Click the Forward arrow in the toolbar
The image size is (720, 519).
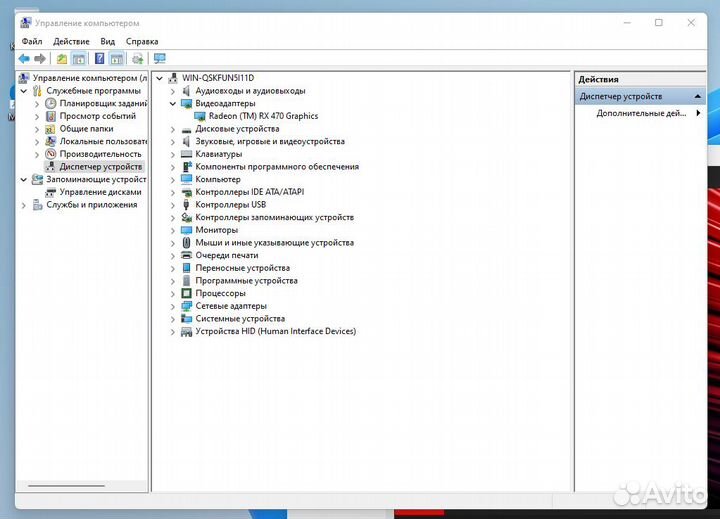(x=40, y=59)
